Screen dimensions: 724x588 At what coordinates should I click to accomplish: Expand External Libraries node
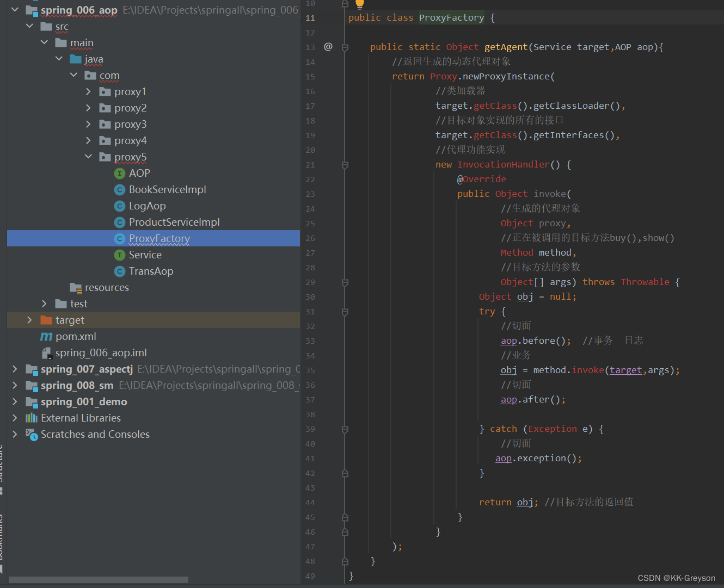(x=15, y=418)
